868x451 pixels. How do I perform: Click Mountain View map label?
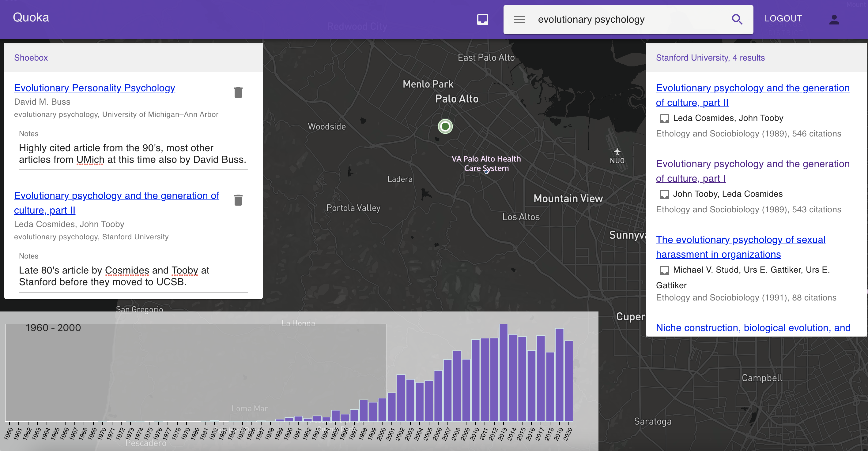pos(568,199)
